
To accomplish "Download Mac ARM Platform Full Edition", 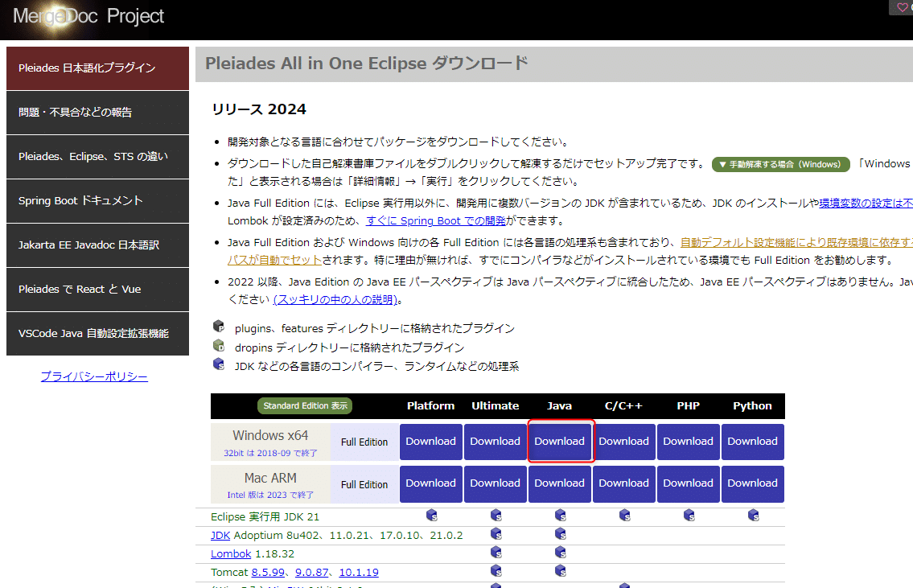I will click(431, 483).
